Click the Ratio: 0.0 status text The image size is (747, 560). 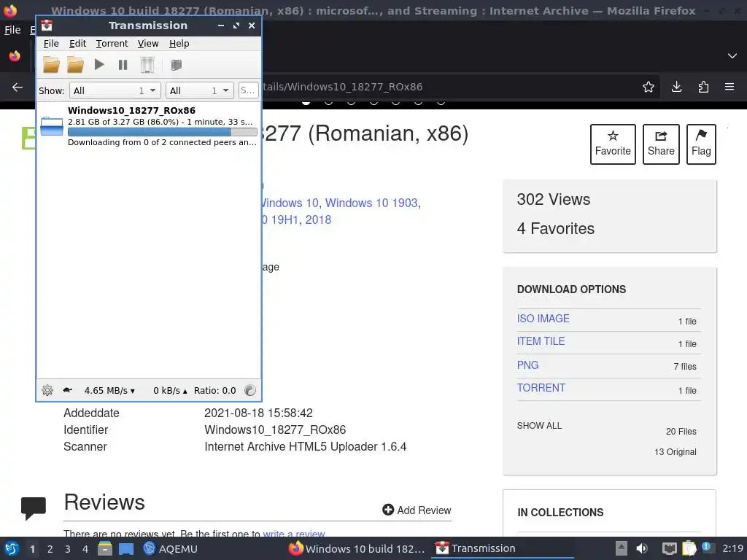pos(215,391)
